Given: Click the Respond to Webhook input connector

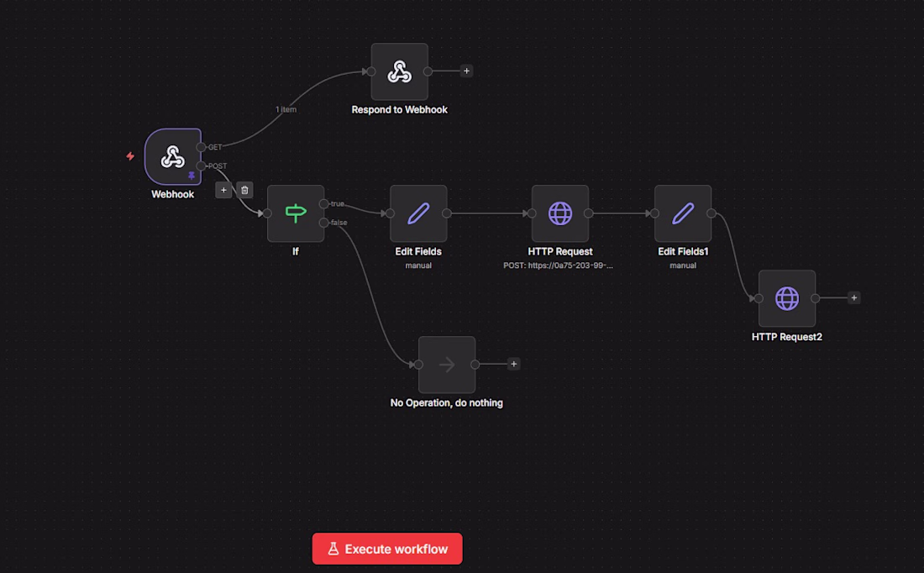Looking at the screenshot, I should click(371, 71).
